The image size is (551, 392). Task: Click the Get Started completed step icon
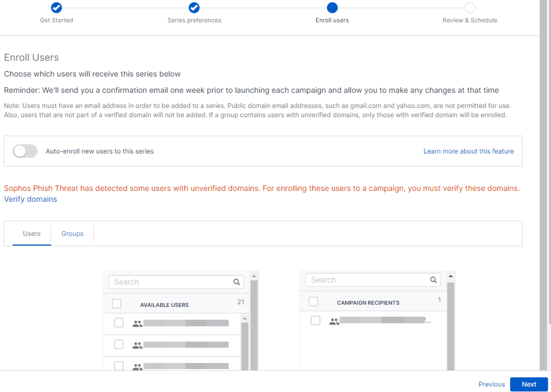coord(57,8)
